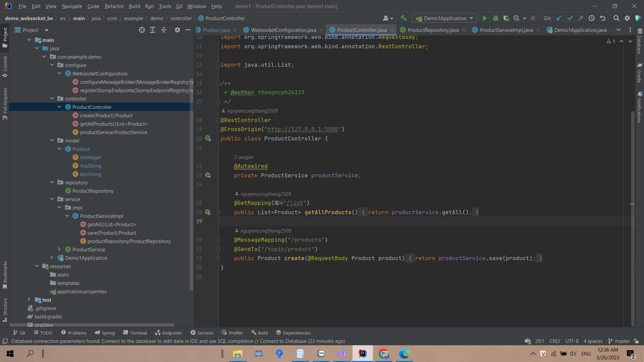Screen dimensions: 644x362
Task: Select application.properties in Project tree
Action: 82,292
